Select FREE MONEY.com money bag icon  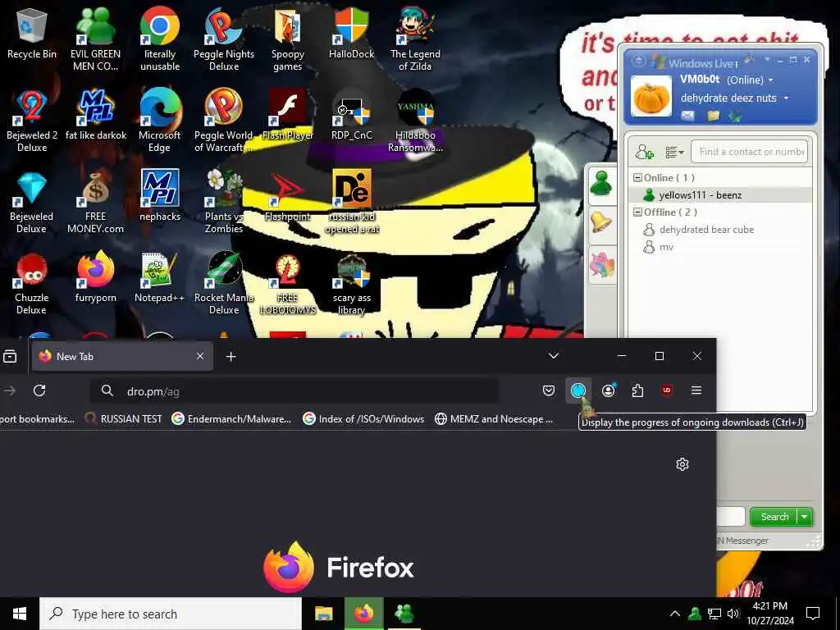click(95, 203)
